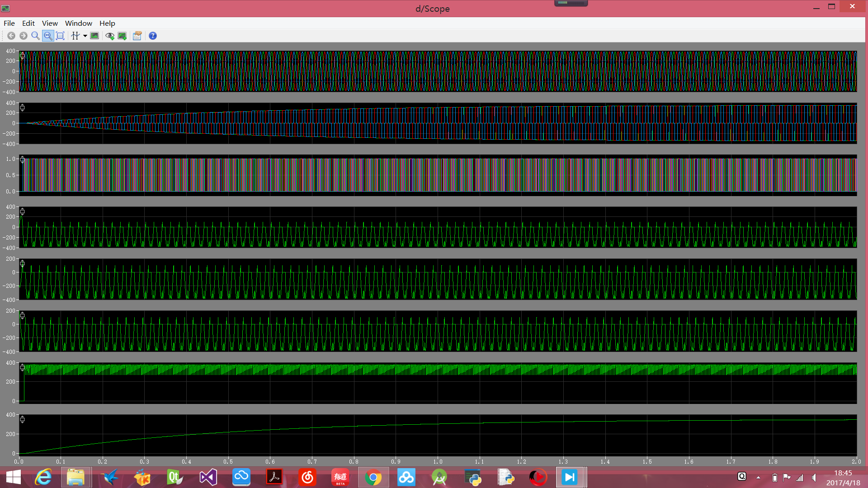This screenshot has width=868, height=488.
Task: Open the red media player taskbar icon
Action: (538, 477)
